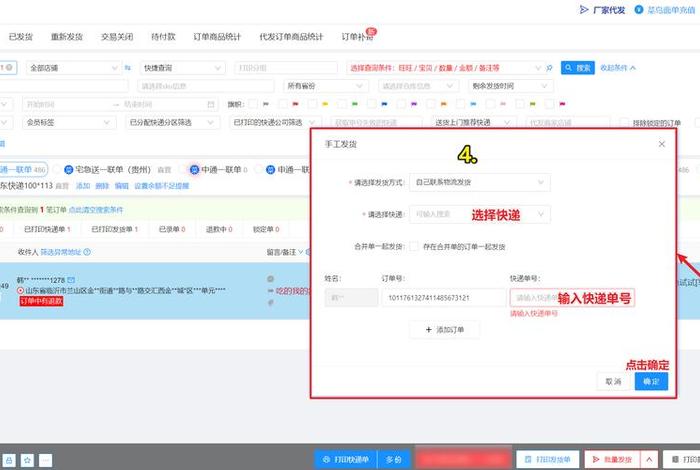Tick the dark blue flag checkbox
700x470 pixels.
(371, 104)
